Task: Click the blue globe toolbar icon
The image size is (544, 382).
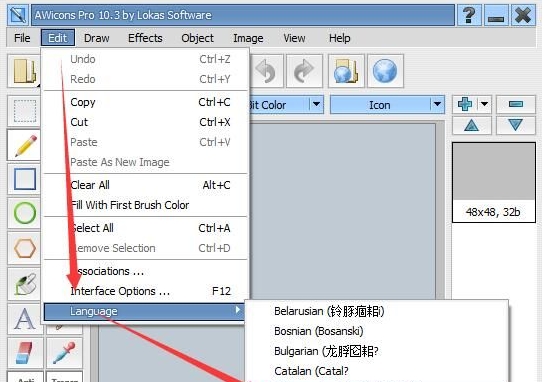Action: tap(385, 71)
